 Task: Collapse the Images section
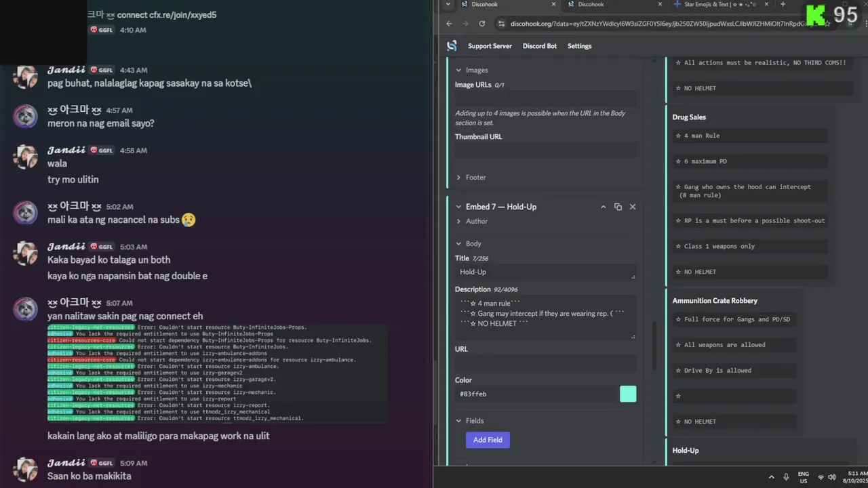471,70
